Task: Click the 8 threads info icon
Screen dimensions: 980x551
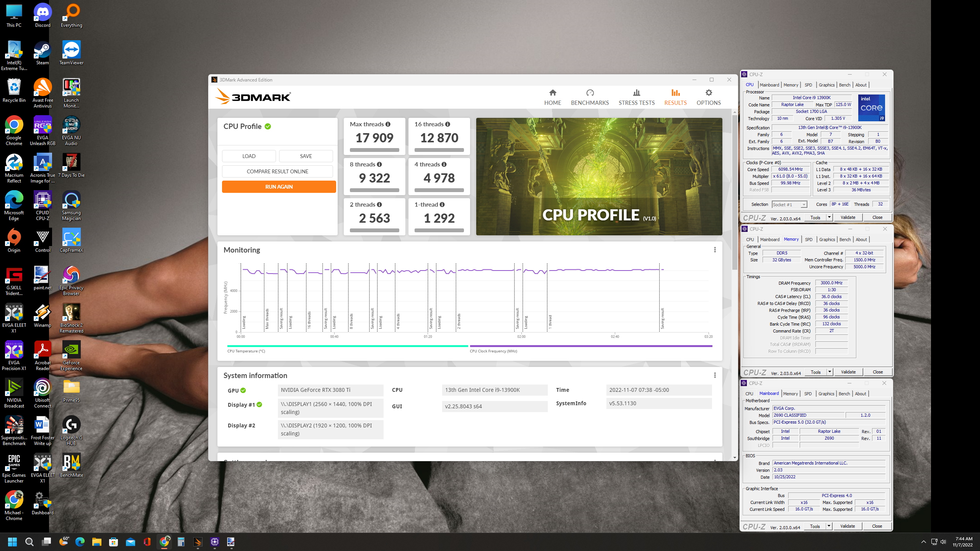Action: [379, 164]
